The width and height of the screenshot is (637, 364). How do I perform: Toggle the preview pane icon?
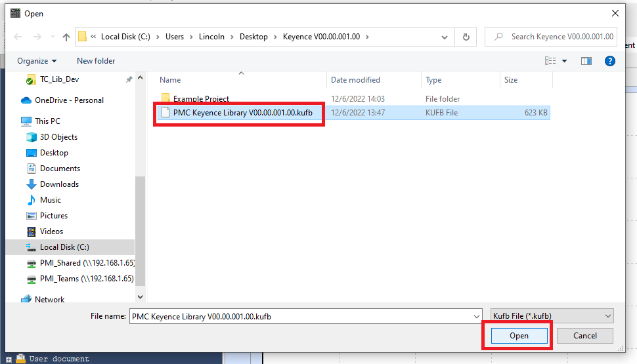tap(586, 61)
